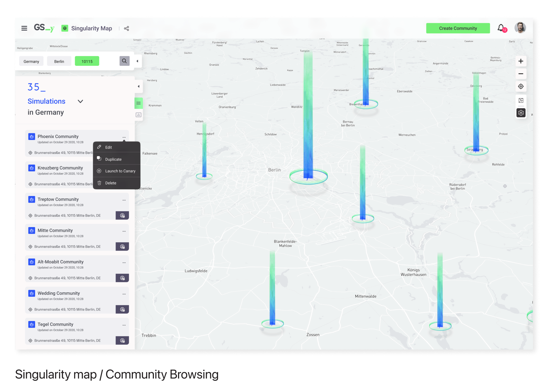Switch to 3D cube map view

pyautogui.click(x=521, y=113)
